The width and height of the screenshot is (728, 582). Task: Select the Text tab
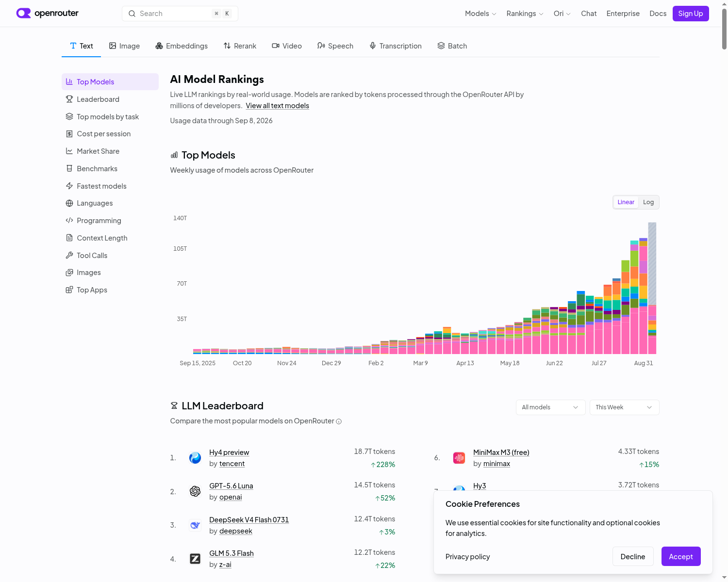click(81, 46)
